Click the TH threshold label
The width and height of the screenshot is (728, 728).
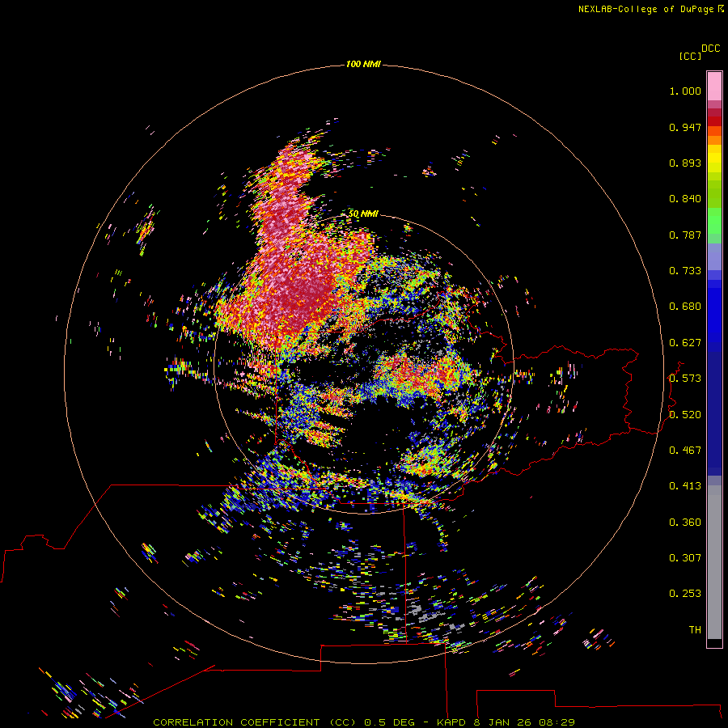tap(695, 630)
